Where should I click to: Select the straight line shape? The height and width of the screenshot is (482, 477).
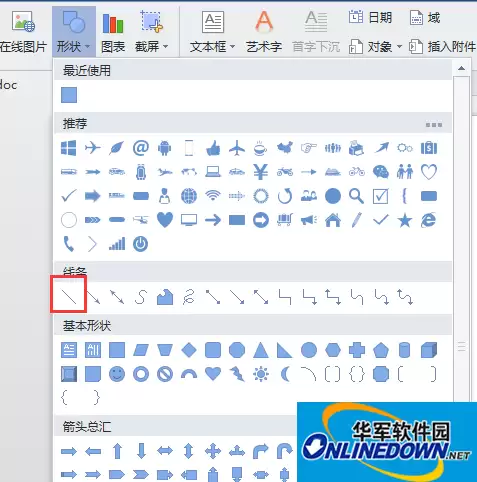click(x=69, y=296)
